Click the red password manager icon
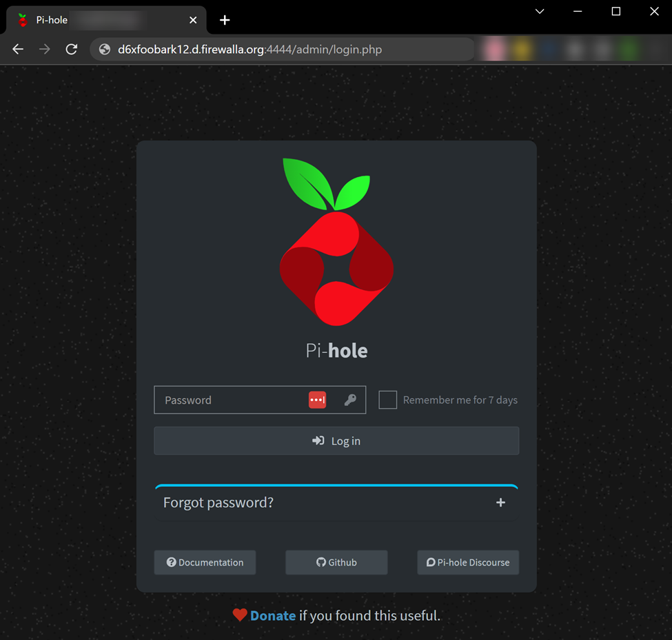 click(x=317, y=400)
